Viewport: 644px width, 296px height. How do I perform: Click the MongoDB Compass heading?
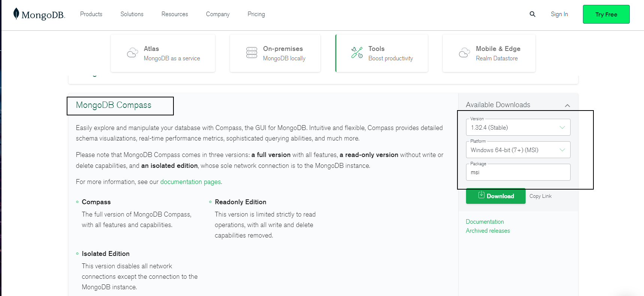click(x=114, y=105)
